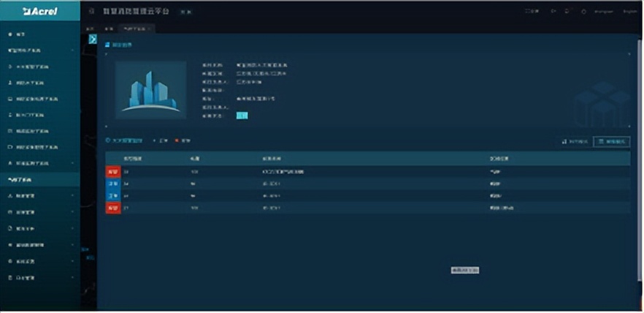This screenshot has width=644, height=313.
Task: Open the third sub-item under the expanded sidebar group
Action: click(34, 99)
